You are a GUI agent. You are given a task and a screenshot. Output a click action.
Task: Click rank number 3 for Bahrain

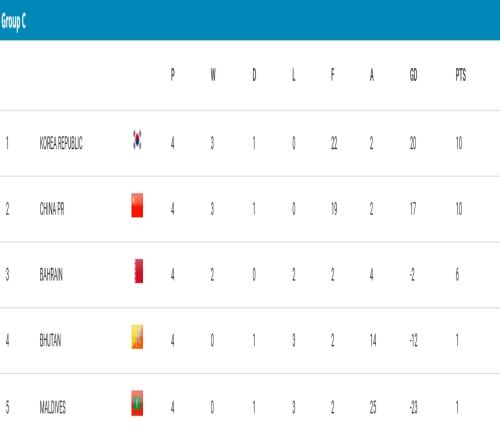point(7,275)
